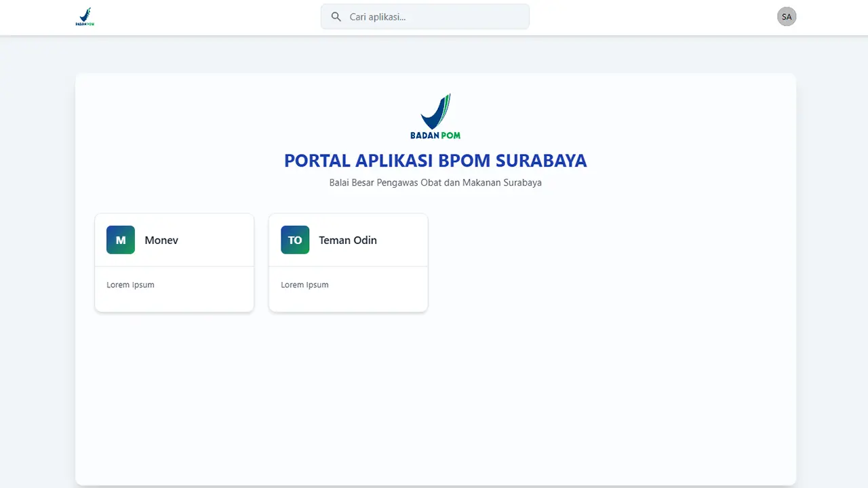The image size is (868, 488).
Task: Click the Teman Odin TO app icon
Action: coord(295,240)
